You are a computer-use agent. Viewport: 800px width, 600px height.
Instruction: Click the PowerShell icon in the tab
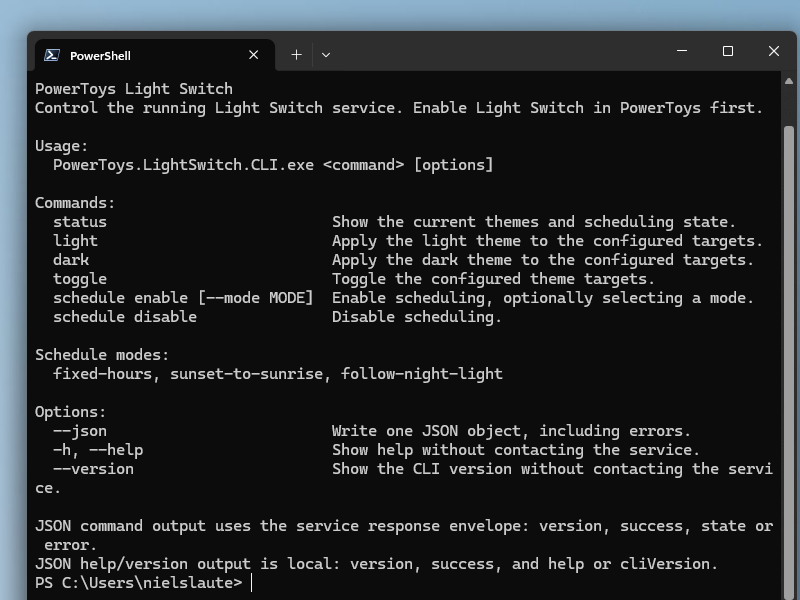point(52,55)
